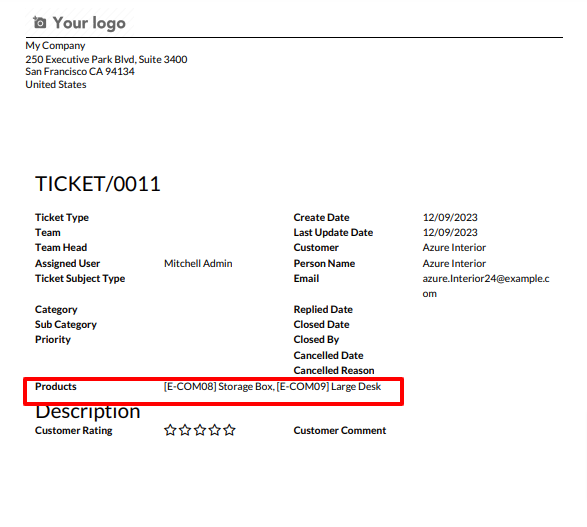The width and height of the screenshot is (587, 527).
Task: Click the Mitchell Admin assigned user value
Action: [198, 264]
